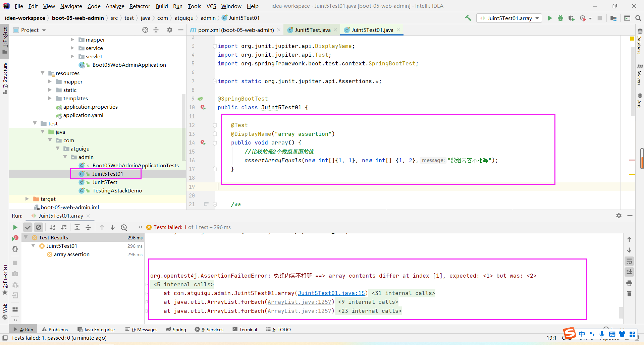
Task: Toggle Show Passed tests checkmark button
Action: [x=28, y=227]
